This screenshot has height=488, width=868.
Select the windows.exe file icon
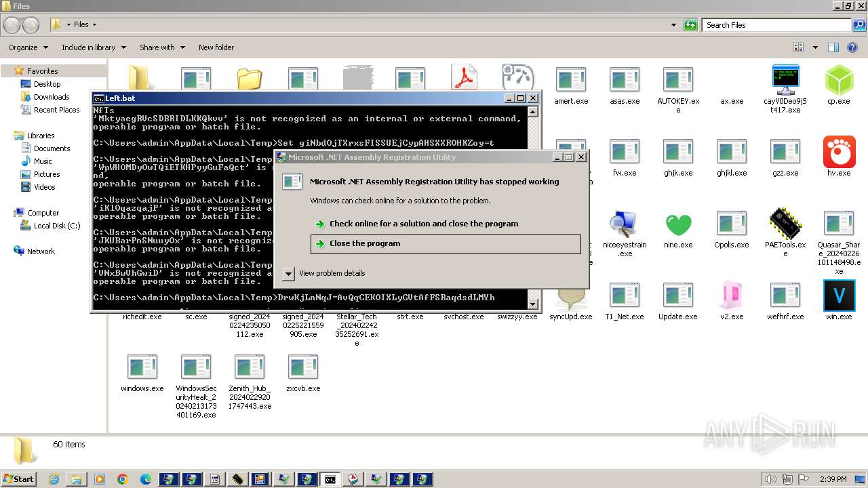tap(142, 367)
